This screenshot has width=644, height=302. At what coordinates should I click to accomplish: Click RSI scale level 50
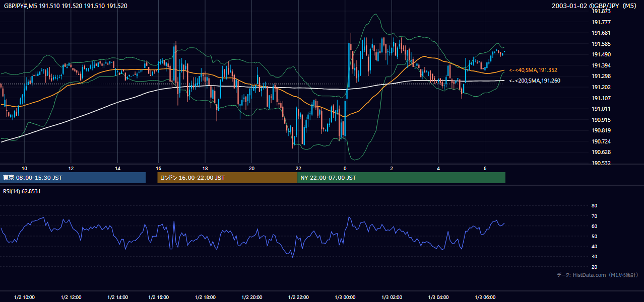(x=594, y=236)
